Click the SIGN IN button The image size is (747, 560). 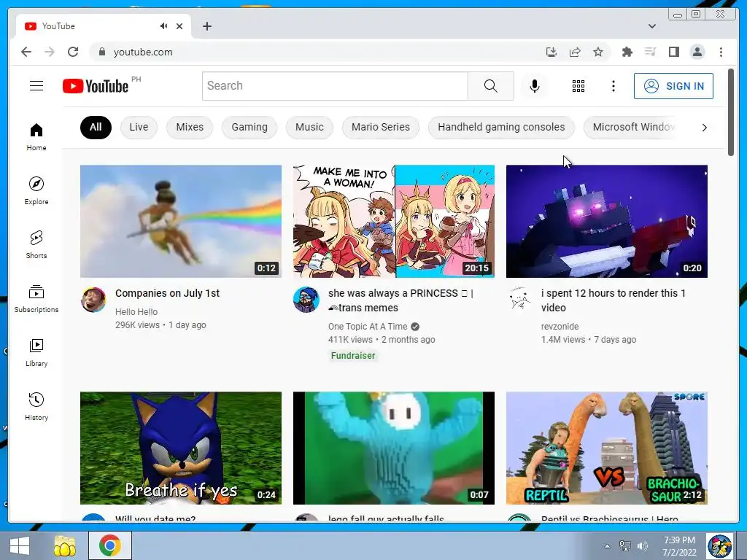point(673,86)
